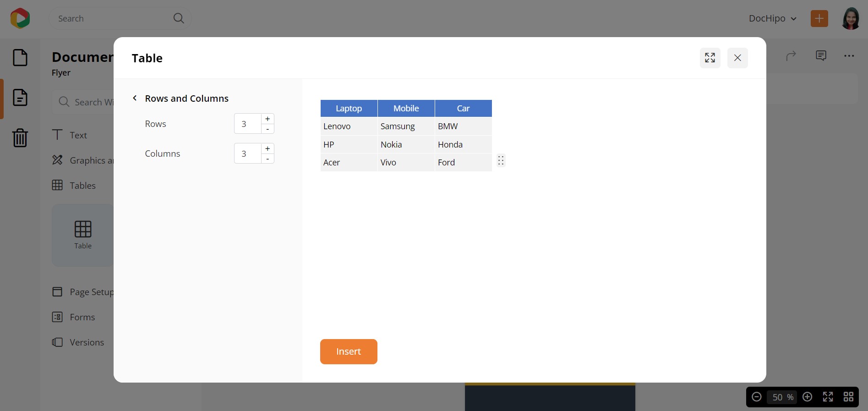This screenshot has height=411, width=868.
Task: Click the top Search field
Action: click(x=120, y=18)
